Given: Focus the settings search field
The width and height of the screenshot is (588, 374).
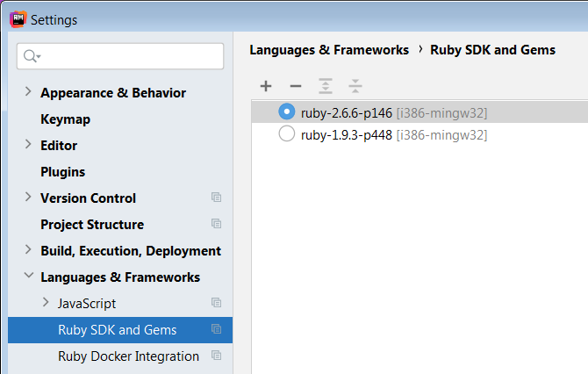Looking at the screenshot, I should tap(120, 56).
